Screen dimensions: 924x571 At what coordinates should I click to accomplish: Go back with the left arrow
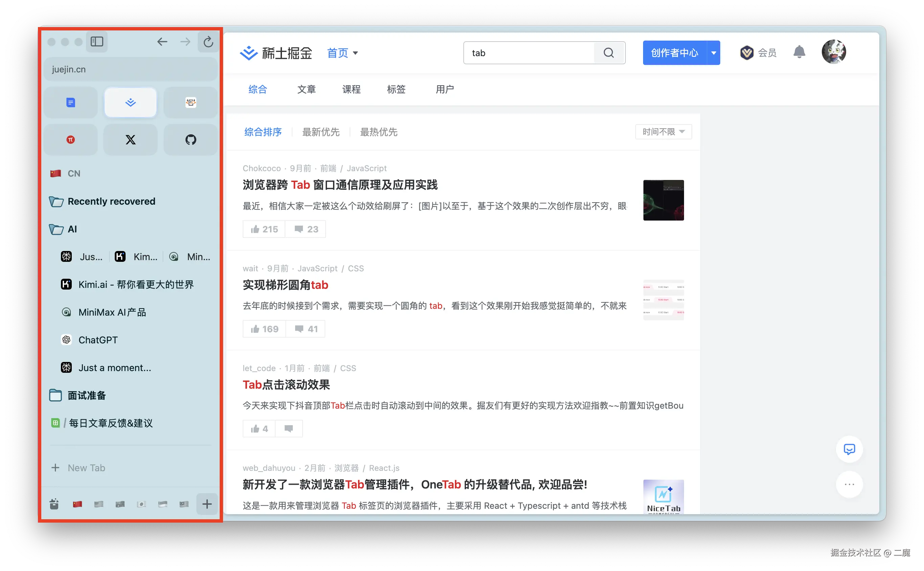pyautogui.click(x=162, y=42)
